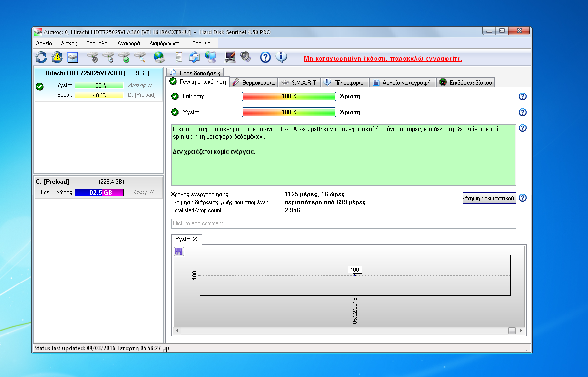Open the Αρχείο menu
588x377 pixels.
[44, 44]
